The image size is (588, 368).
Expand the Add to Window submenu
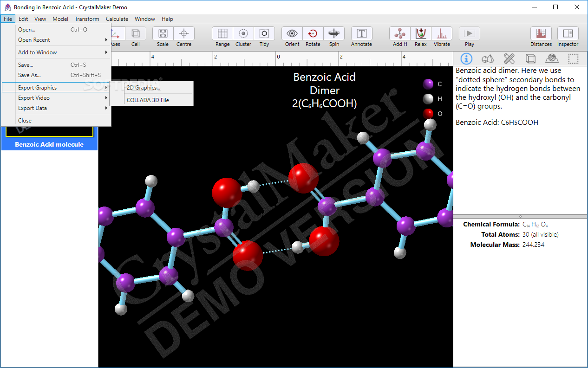(x=56, y=52)
